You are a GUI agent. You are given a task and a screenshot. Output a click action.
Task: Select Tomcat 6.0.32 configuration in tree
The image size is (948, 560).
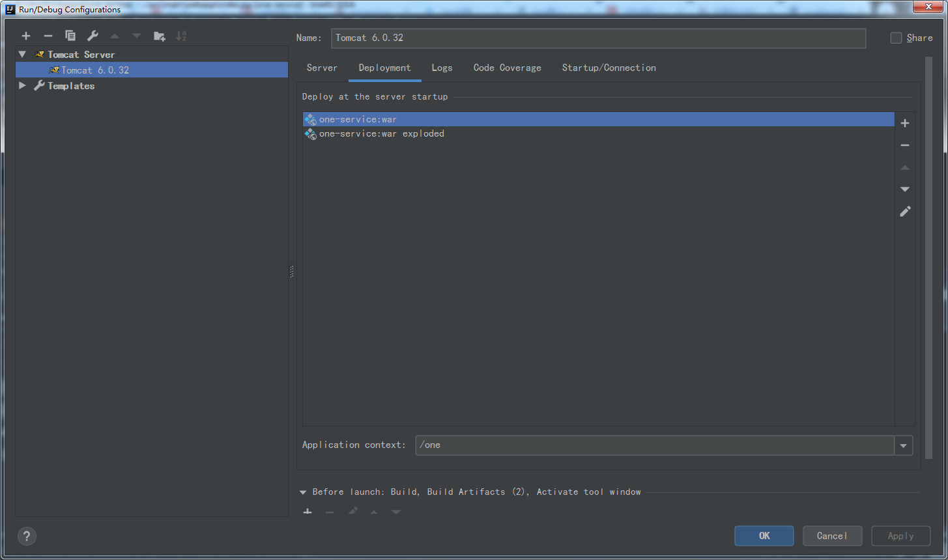[151, 70]
